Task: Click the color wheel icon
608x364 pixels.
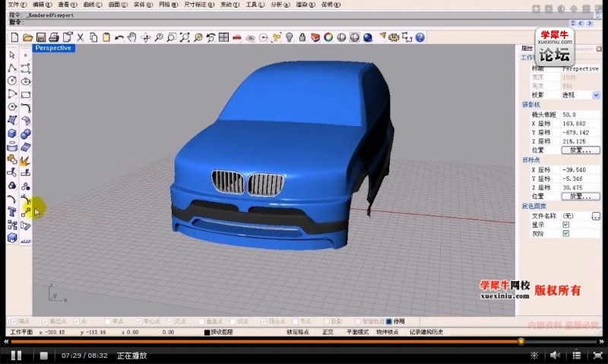Action: [328, 37]
